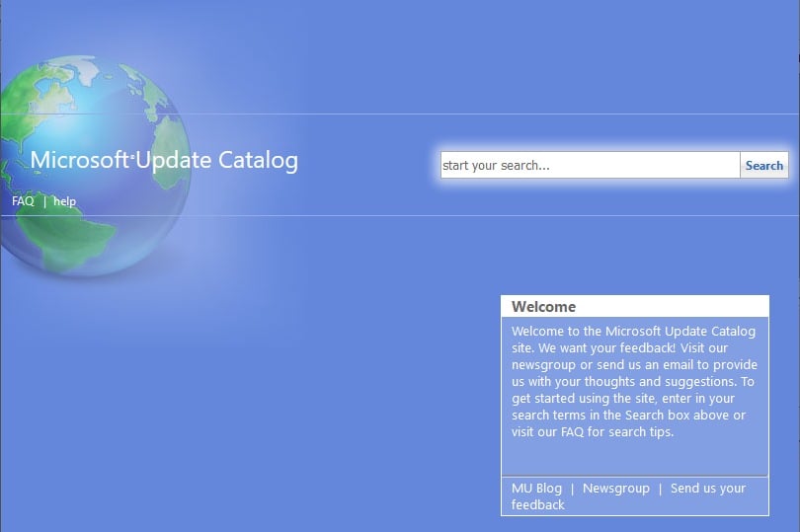Focus the 'start your search...' input box

tap(591, 165)
